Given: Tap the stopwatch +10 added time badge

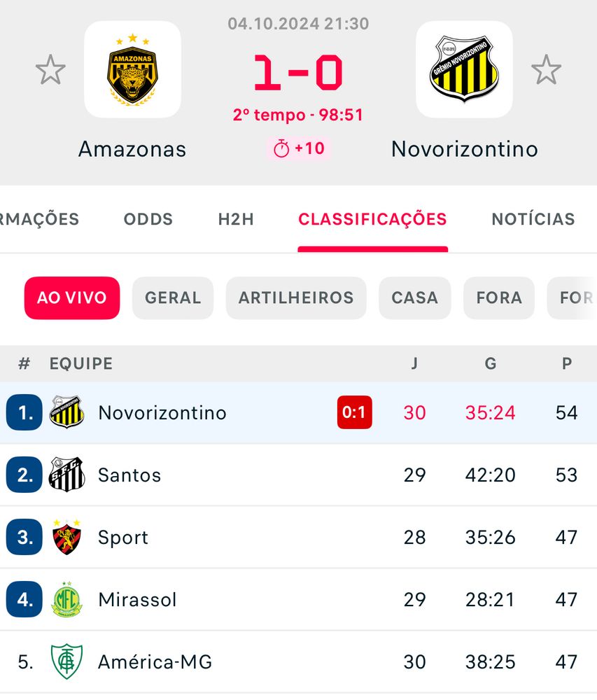Looking at the screenshot, I should (299, 149).
